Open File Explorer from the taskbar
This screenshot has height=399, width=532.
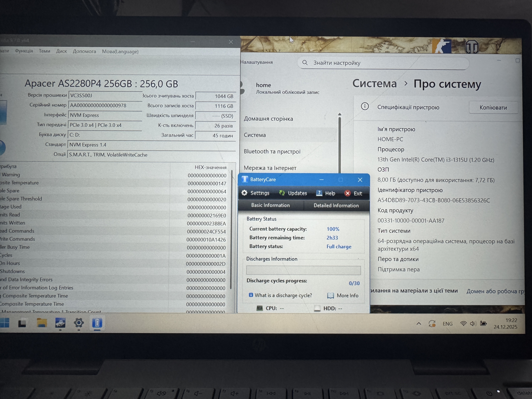42,323
